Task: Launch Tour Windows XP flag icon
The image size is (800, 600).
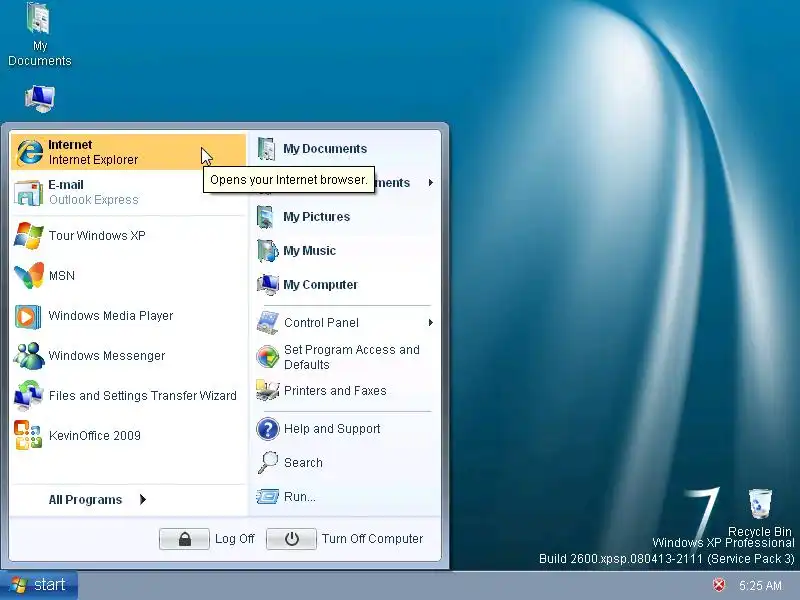Action: coord(29,236)
